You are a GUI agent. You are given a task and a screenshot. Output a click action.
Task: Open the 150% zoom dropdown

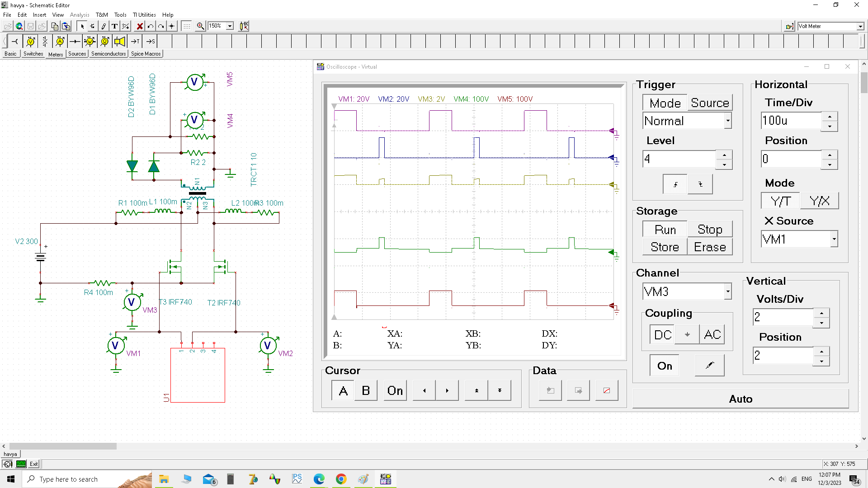pyautogui.click(x=230, y=26)
